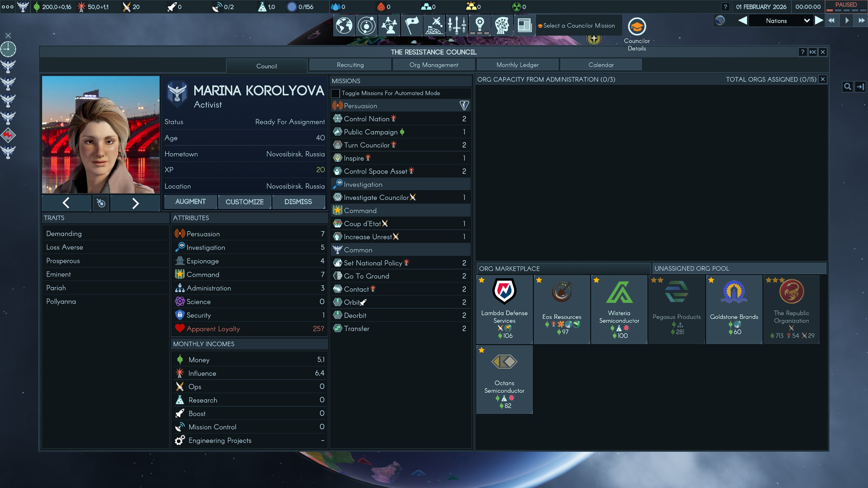Click the AUGMENT button
Image resolution: width=868 pixels, height=488 pixels.
point(190,202)
